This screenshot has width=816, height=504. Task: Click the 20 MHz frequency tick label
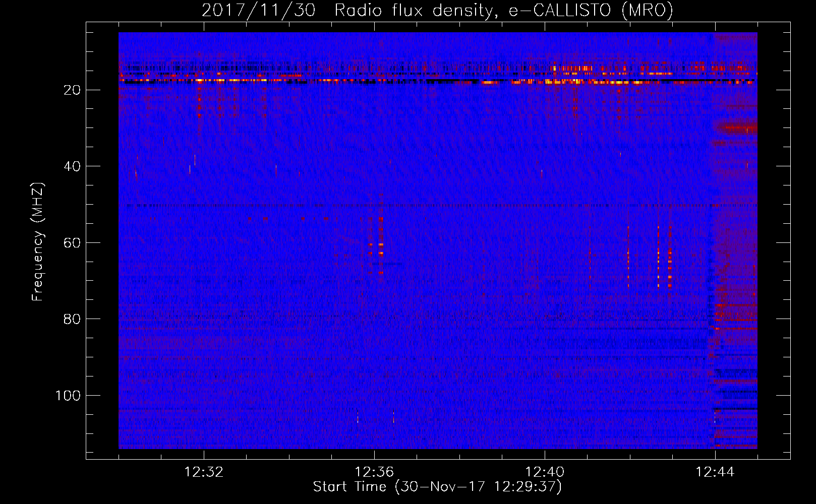(x=73, y=90)
